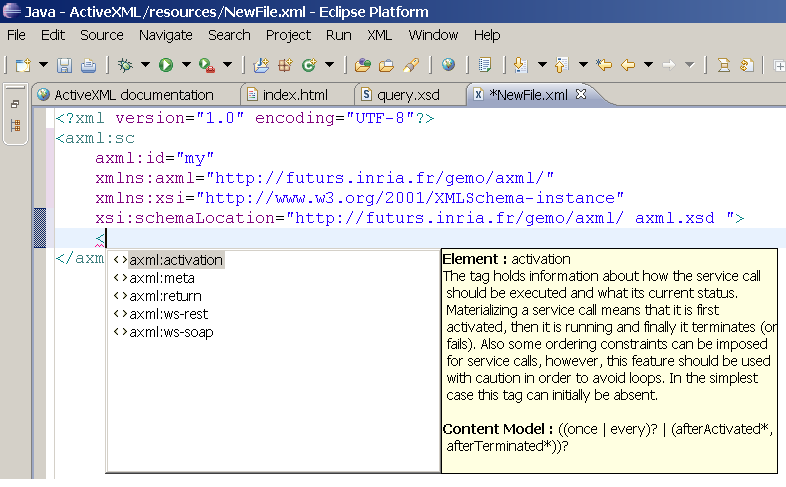The image size is (786, 487).
Task: Open the Project menu
Action: 288,35
